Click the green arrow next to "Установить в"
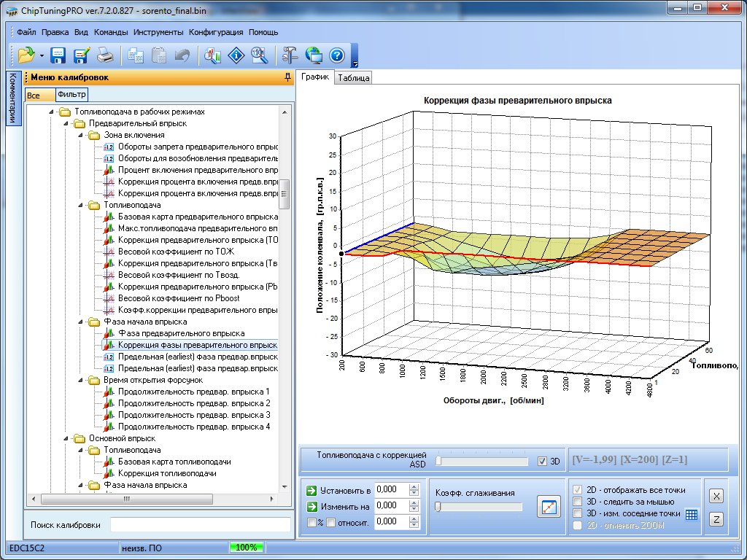Screen dimensions: 747x560 pyautogui.click(x=311, y=490)
